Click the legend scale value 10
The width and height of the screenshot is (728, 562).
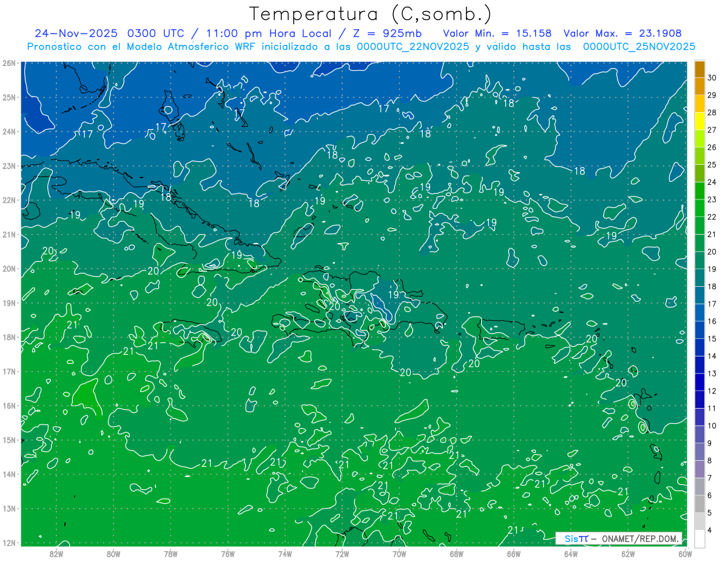pyautogui.click(x=712, y=426)
